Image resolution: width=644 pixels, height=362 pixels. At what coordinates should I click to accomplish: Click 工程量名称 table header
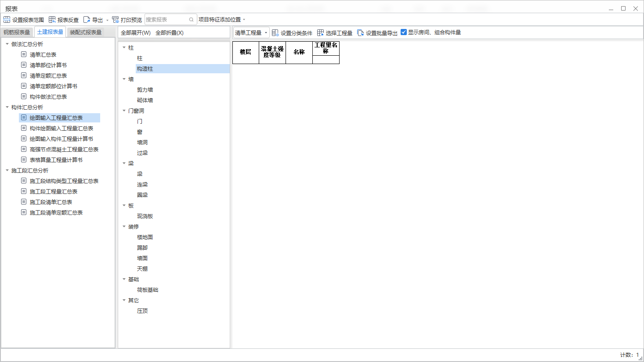click(326, 48)
